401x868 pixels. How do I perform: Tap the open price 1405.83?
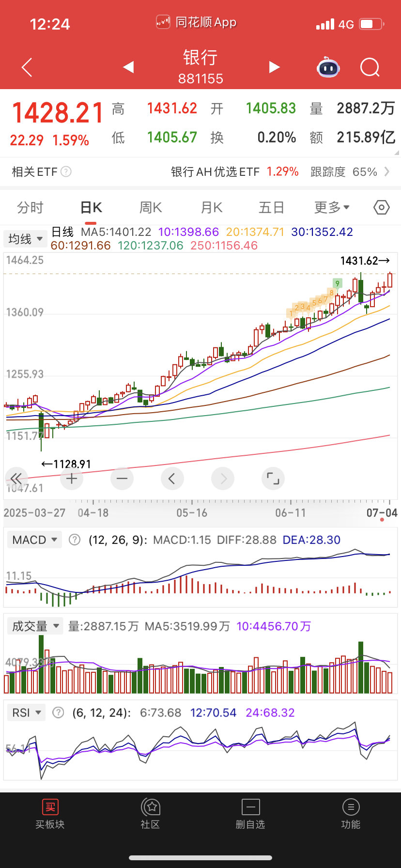(x=271, y=108)
